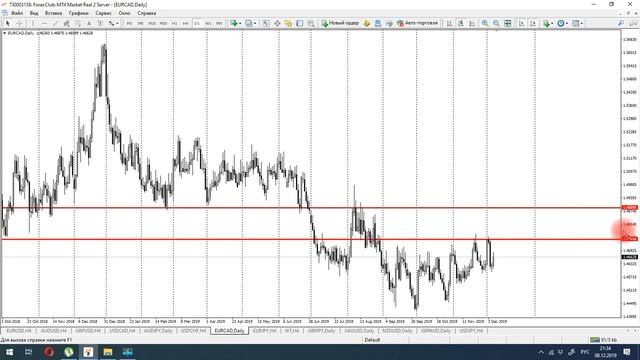Toggle Terminal panel

(x=300, y=23)
